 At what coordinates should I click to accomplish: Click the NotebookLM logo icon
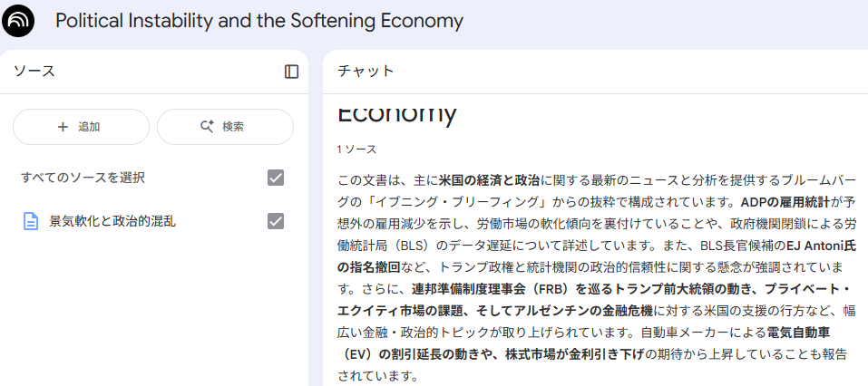[x=18, y=21]
